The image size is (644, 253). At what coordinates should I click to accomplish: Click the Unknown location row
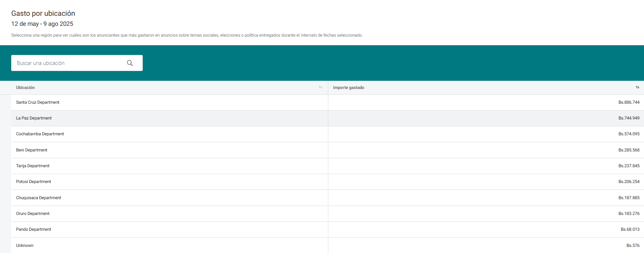pyautogui.click(x=25, y=245)
